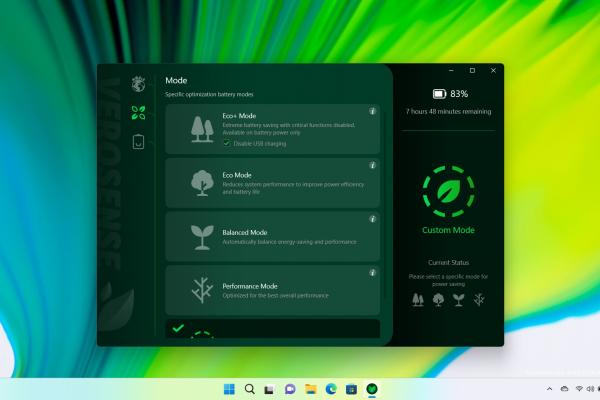Click the Balanced Mode sprout icon
Screen dimensions: 600x400
202,237
